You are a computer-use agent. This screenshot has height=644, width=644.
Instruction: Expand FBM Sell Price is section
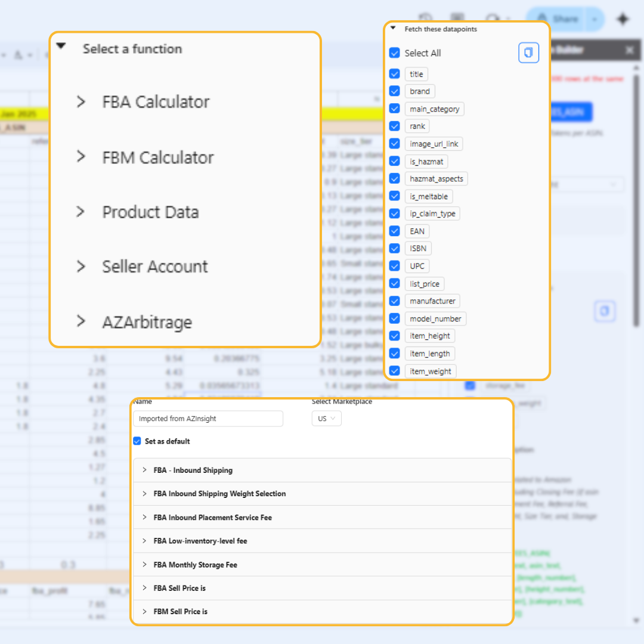tap(323, 612)
